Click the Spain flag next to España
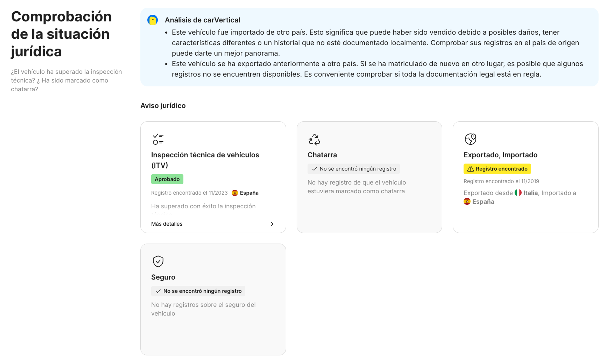The width and height of the screenshot is (609, 364). tap(235, 193)
